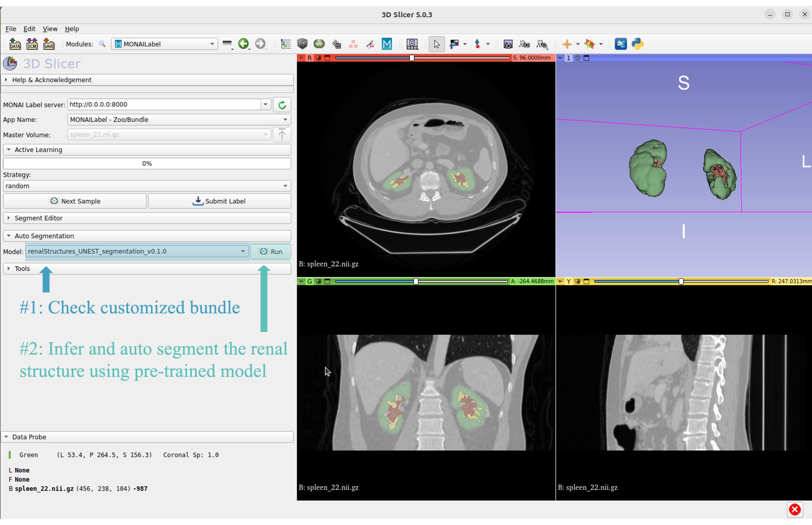Open the Load DICOM Data icon
The height and width of the screenshot is (525, 812).
pyautogui.click(x=32, y=44)
